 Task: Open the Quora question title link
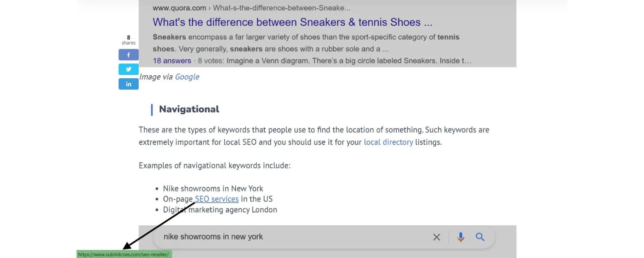pos(292,22)
